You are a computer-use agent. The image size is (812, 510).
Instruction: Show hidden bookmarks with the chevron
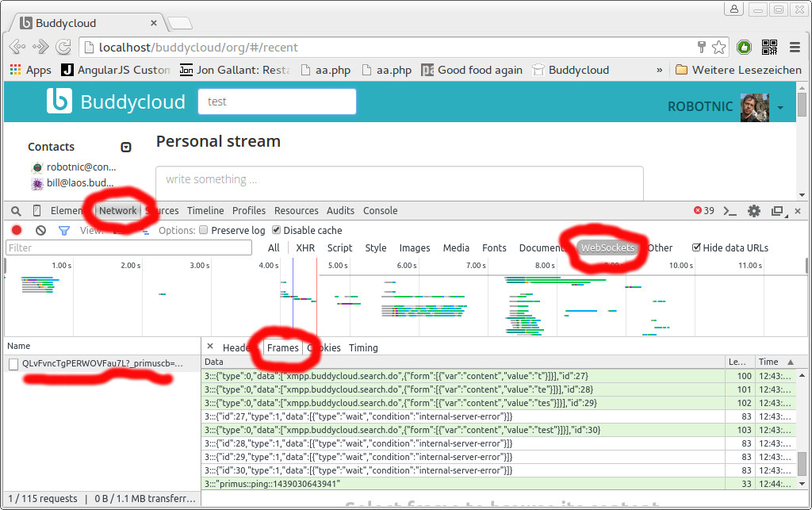coord(659,70)
